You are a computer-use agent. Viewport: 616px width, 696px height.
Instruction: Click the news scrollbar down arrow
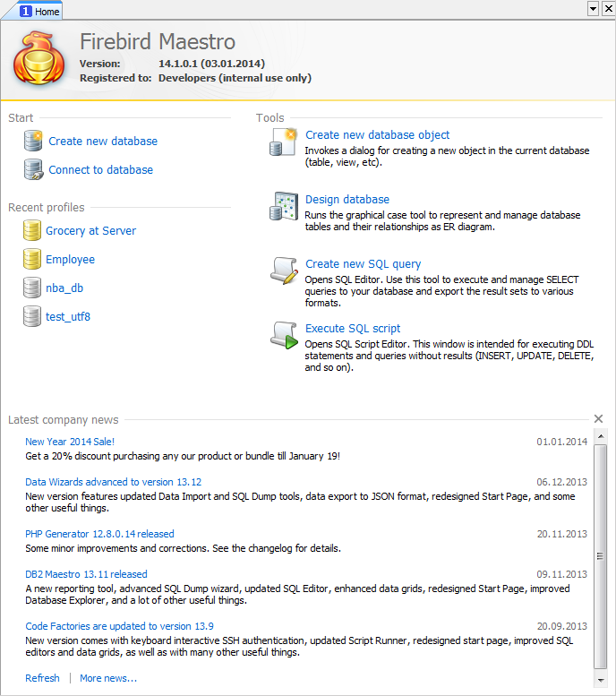pyautogui.click(x=601, y=681)
